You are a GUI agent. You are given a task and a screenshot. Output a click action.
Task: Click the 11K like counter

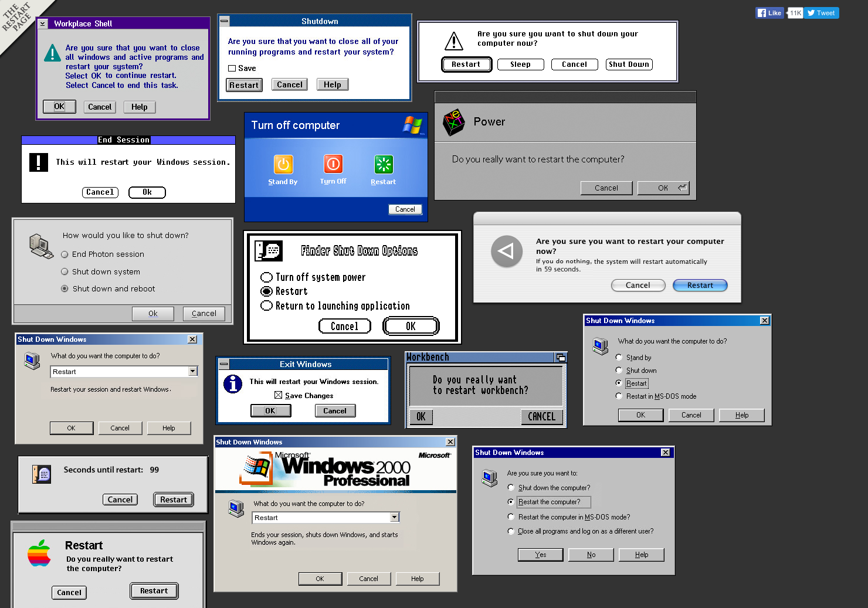point(795,13)
